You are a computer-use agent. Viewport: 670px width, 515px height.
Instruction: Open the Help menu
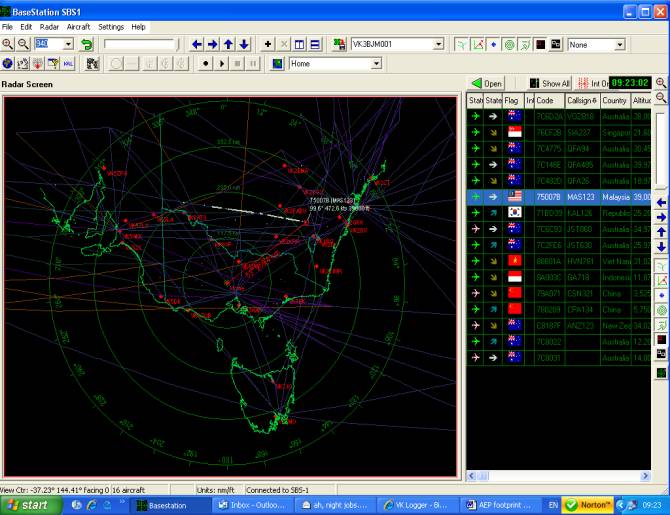[x=138, y=27]
